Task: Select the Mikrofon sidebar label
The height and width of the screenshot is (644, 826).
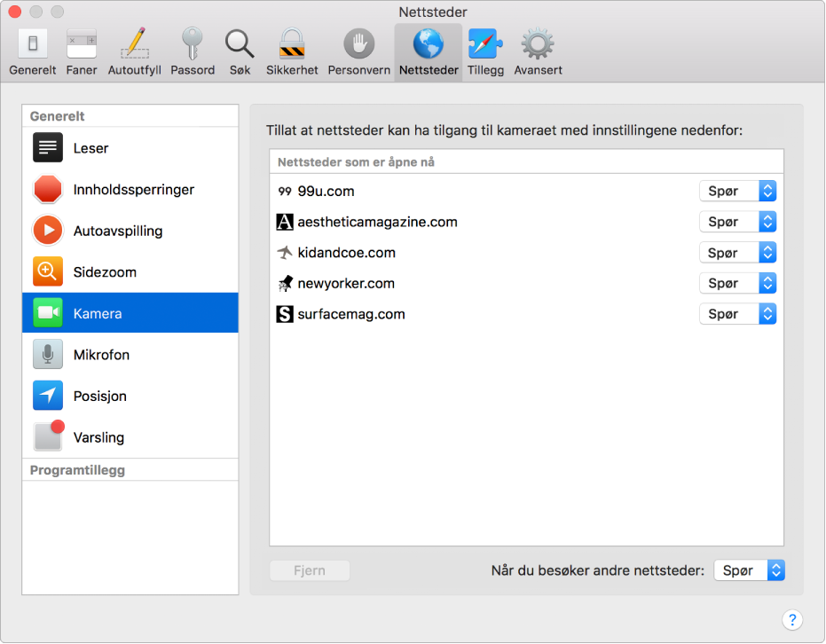Action: (101, 355)
